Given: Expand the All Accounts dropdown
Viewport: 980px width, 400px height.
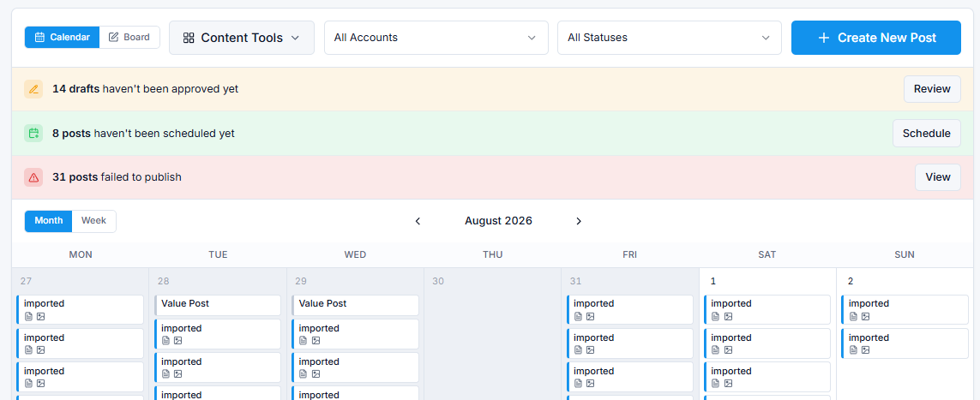Looking at the screenshot, I should pos(436,38).
